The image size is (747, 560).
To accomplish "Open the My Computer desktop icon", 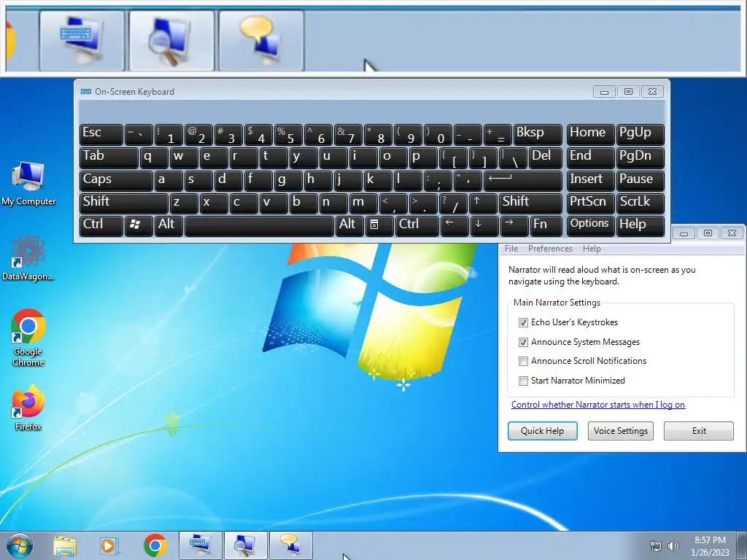I will [28, 183].
